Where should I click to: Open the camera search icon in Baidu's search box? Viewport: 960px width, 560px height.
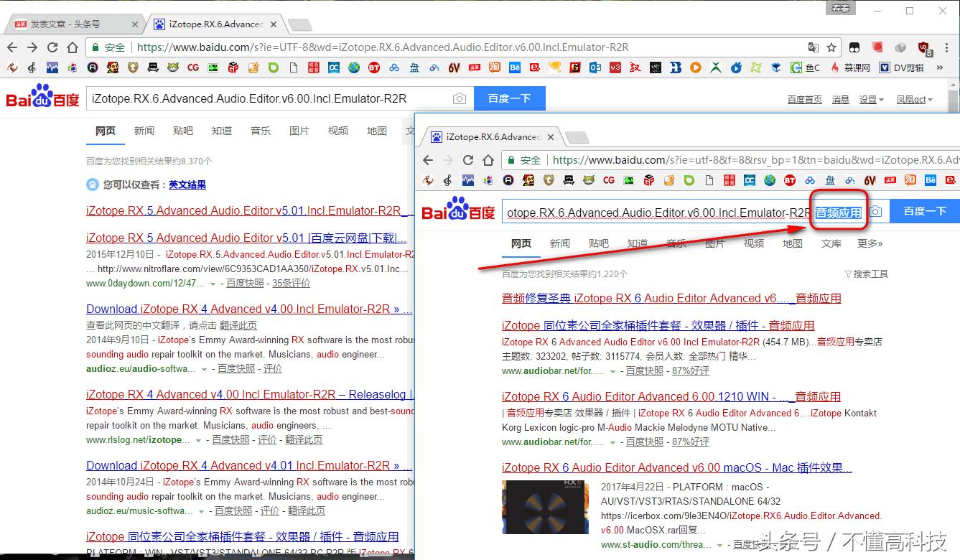[875, 211]
